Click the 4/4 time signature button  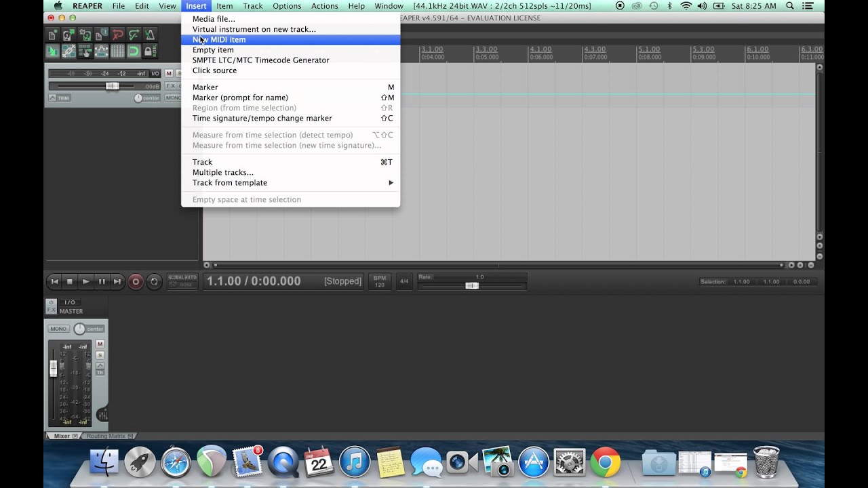tap(404, 281)
